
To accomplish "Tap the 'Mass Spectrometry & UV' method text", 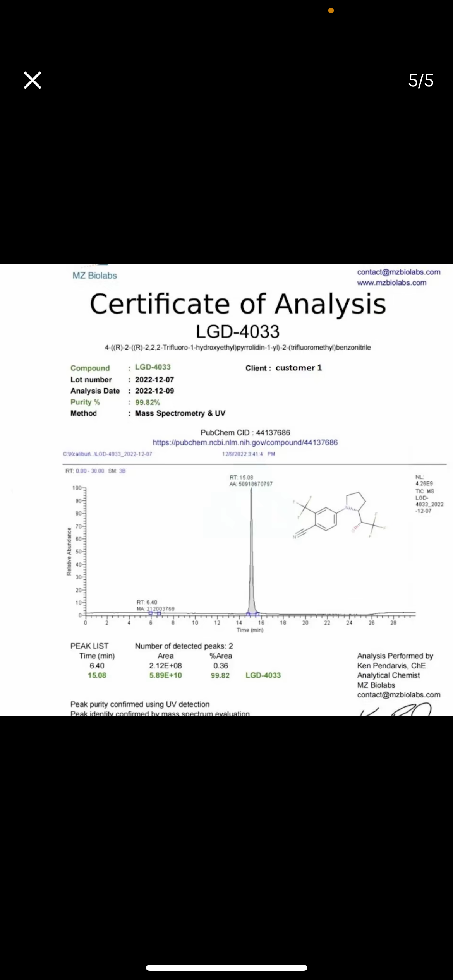I will [180, 413].
